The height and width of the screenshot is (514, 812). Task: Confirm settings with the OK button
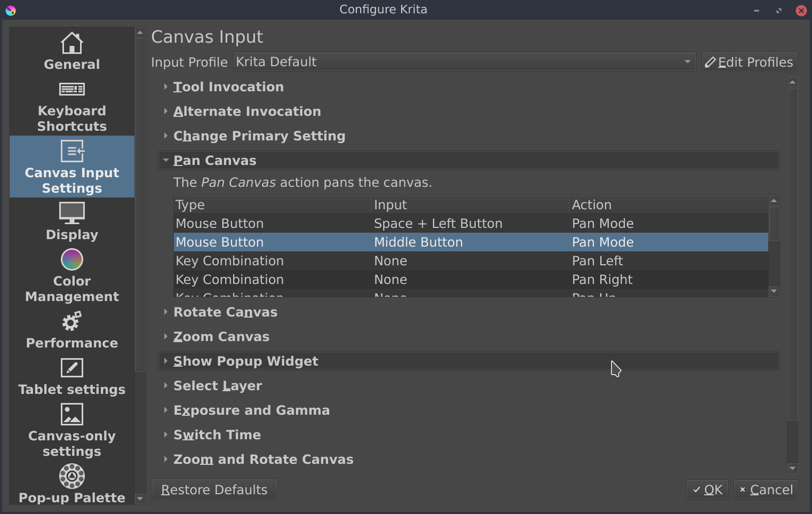pyautogui.click(x=707, y=489)
